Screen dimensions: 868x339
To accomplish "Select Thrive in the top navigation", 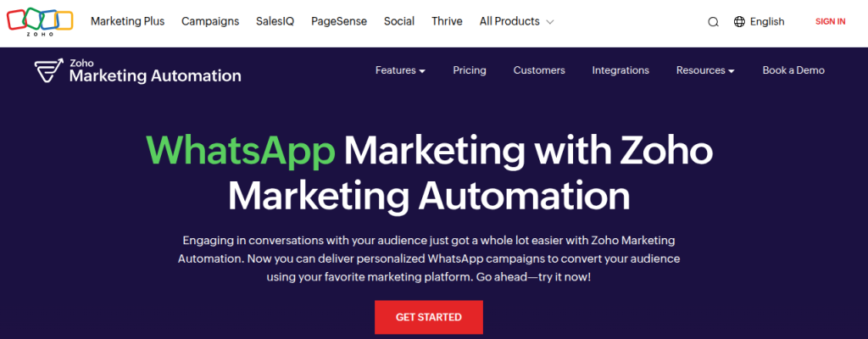I will (x=448, y=21).
